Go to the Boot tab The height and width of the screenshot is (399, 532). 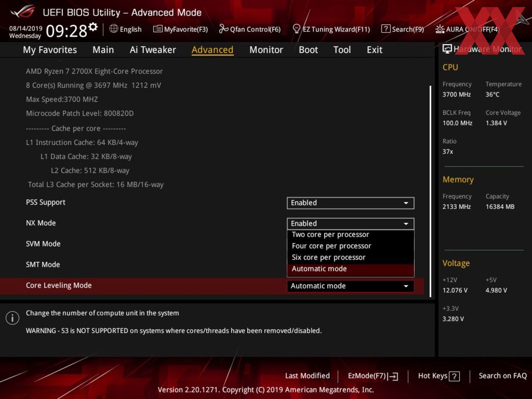tap(308, 50)
